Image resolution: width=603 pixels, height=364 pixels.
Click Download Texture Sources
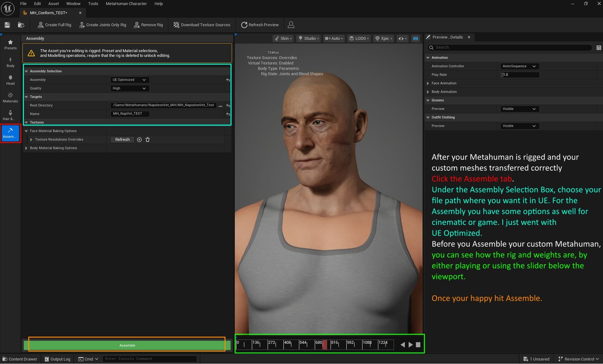point(202,25)
